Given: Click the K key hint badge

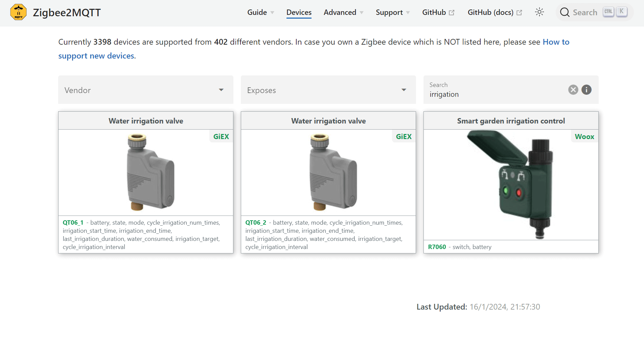Looking at the screenshot, I should tap(622, 12).
